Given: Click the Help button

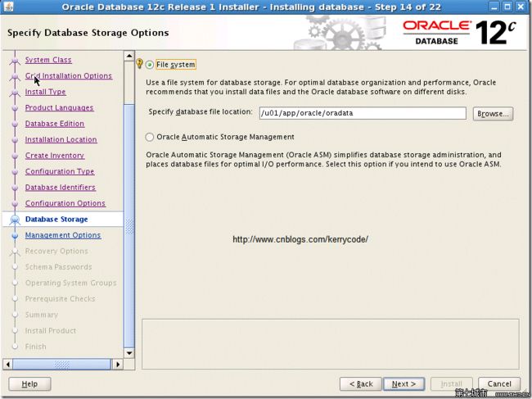Looking at the screenshot, I should (29, 383).
